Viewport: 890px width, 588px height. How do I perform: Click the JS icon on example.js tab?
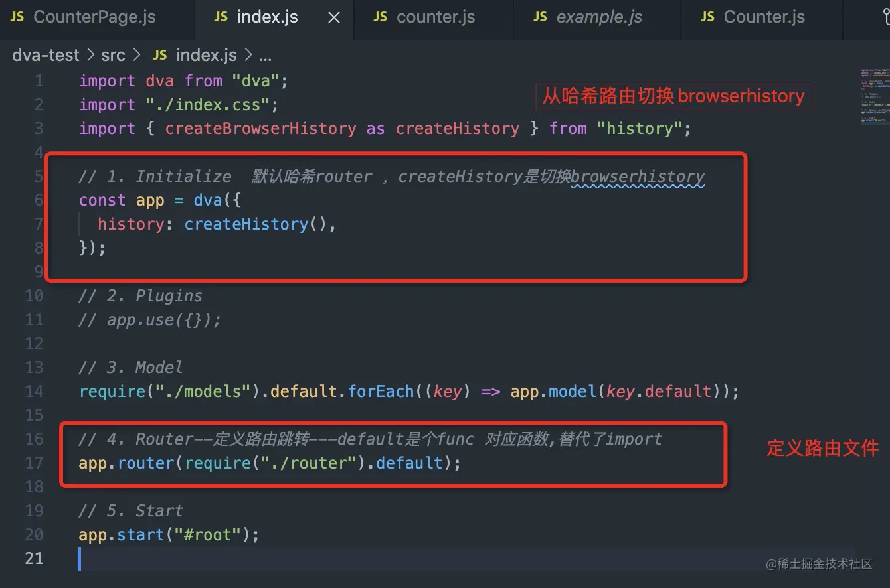[541, 17]
